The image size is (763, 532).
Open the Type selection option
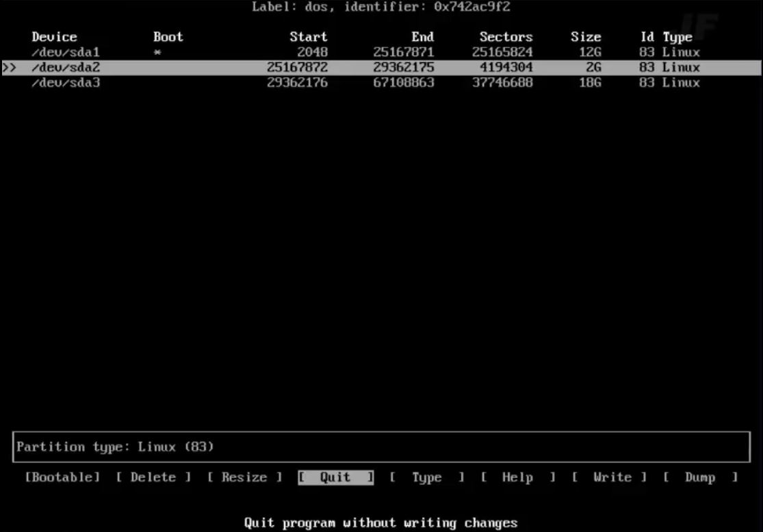pyautogui.click(x=427, y=477)
